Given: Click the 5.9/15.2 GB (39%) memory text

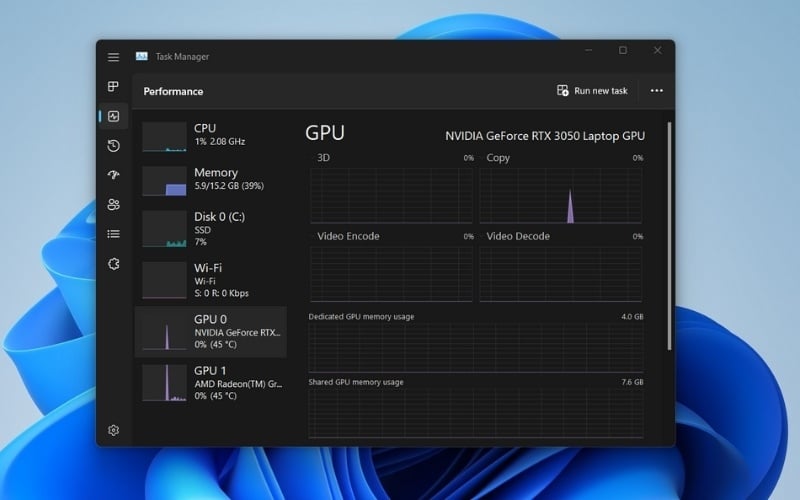Looking at the screenshot, I should click(229, 186).
